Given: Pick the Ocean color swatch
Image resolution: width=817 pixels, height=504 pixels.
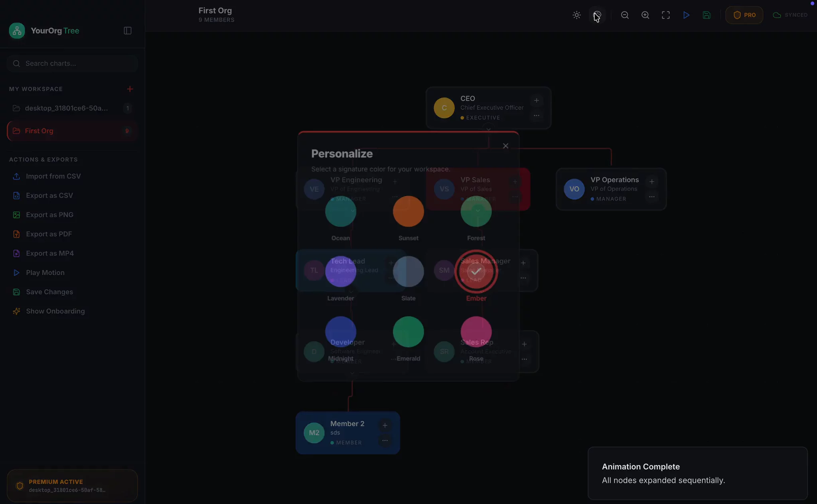Looking at the screenshot, I should tap(341, 211).
